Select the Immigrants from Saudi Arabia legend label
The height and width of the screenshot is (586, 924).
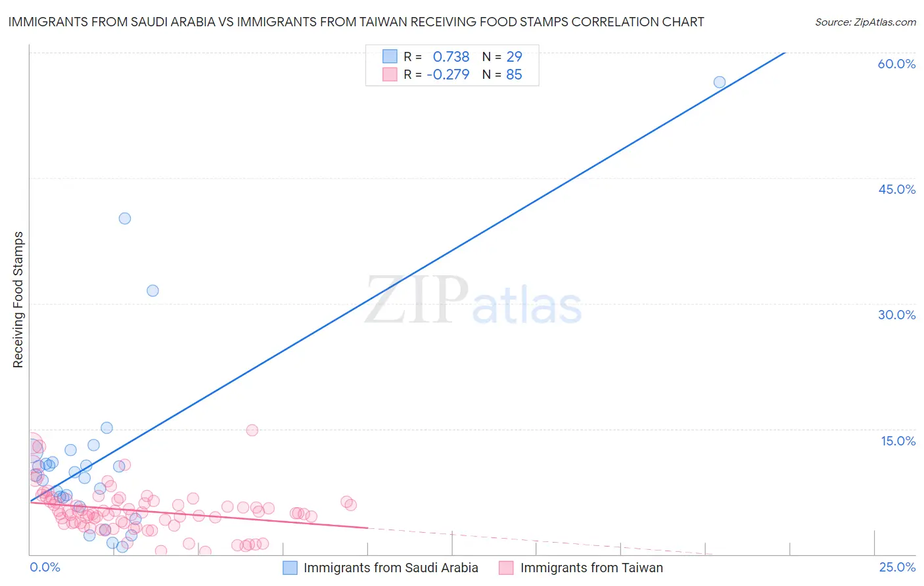[391, 568]
